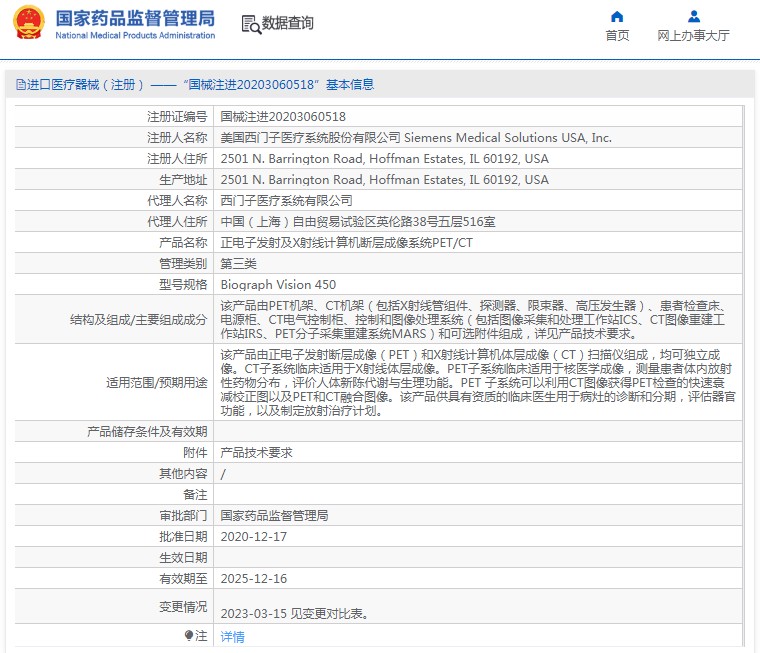Click the 批准日期 row label

point(183,537)
